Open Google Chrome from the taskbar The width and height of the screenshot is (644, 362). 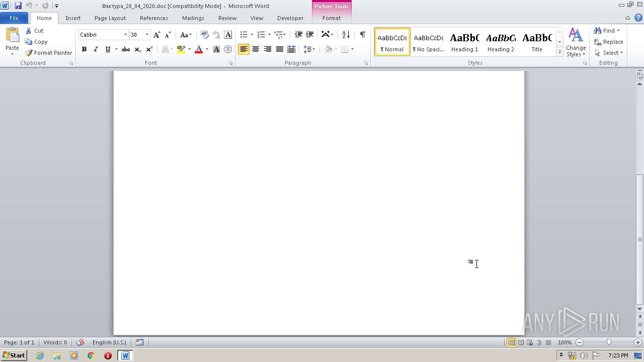(91, 355)
